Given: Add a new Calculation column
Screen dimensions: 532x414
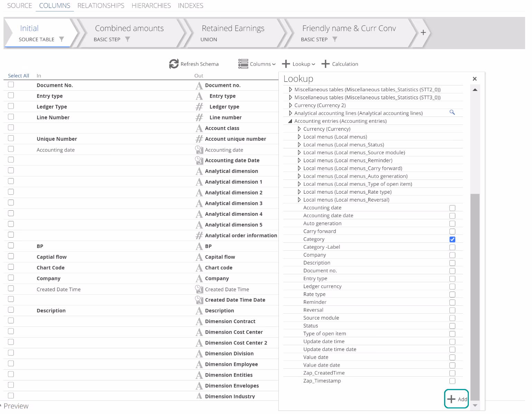Looking at the screenshot, I should pos(340,64).
